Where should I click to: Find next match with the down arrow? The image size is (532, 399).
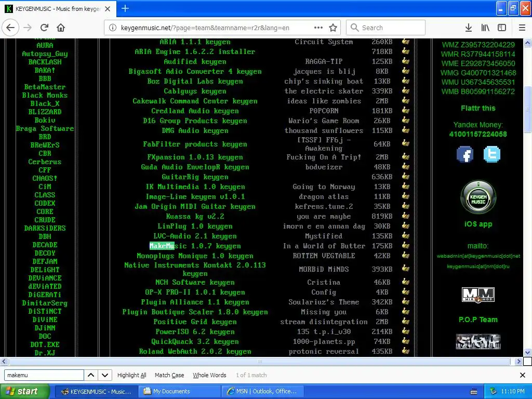(105, 375)
